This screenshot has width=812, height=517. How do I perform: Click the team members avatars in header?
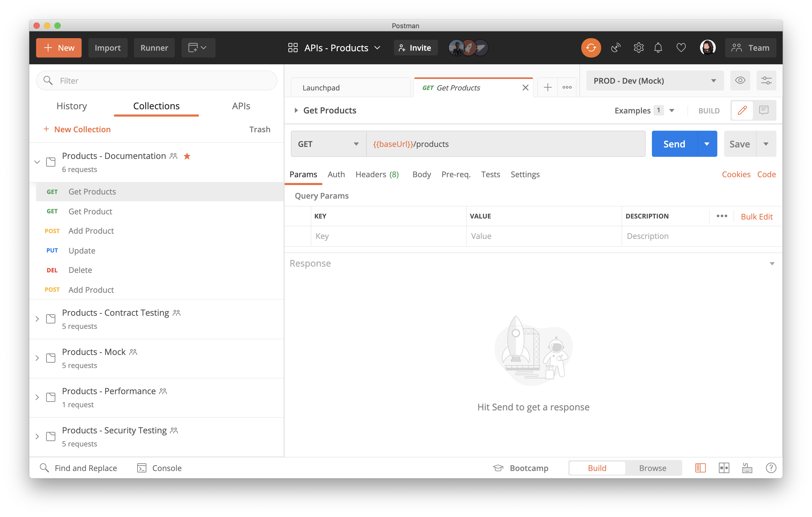point(468,48)
